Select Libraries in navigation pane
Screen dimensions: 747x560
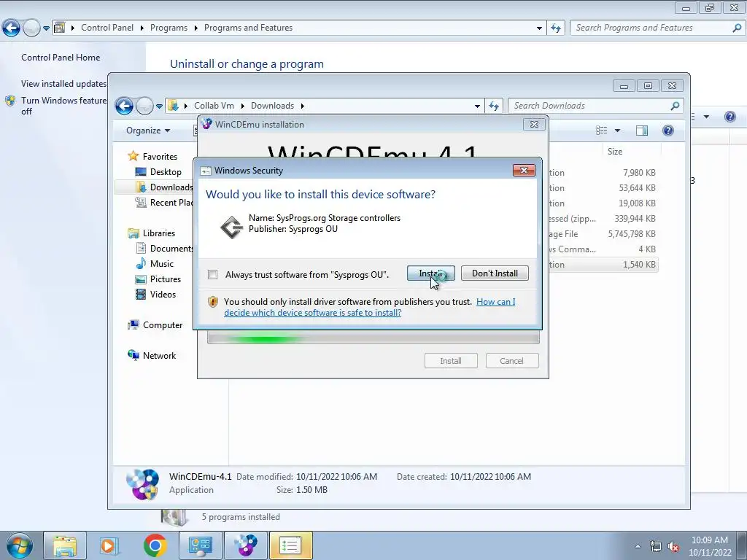tap(158, 233)
